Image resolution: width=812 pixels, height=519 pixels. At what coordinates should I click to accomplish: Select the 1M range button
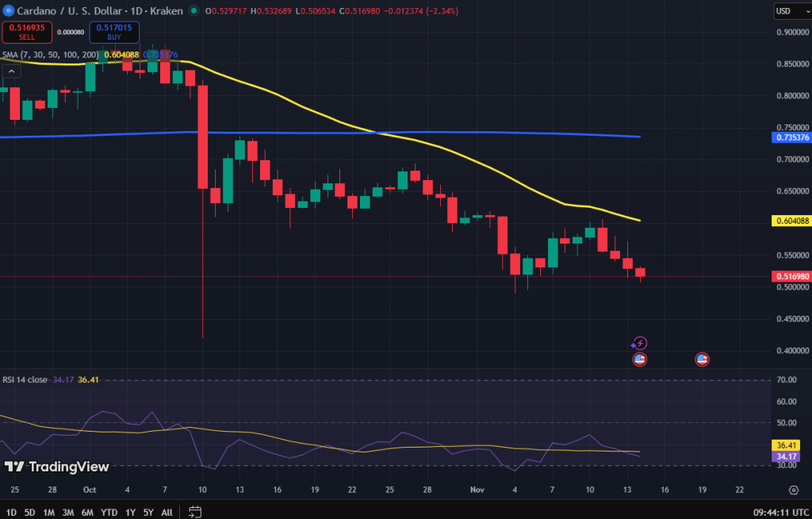coord(48,513)
